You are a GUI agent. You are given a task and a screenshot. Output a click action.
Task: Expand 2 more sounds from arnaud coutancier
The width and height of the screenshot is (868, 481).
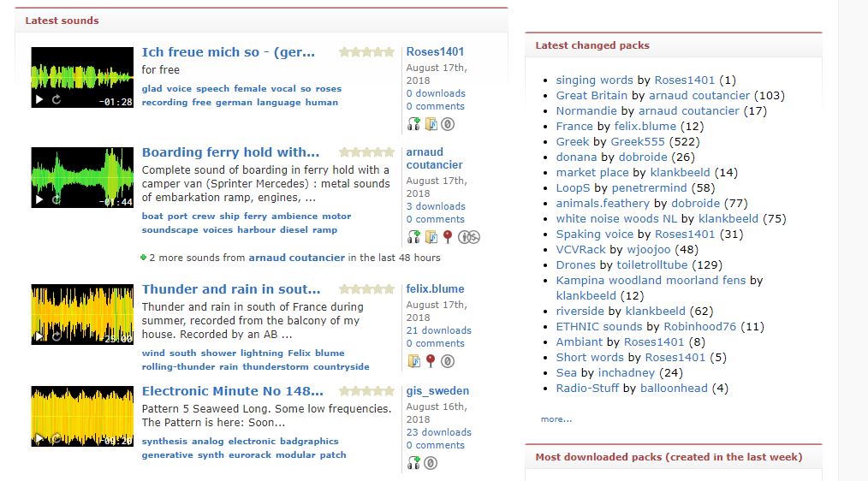[144, 258]
